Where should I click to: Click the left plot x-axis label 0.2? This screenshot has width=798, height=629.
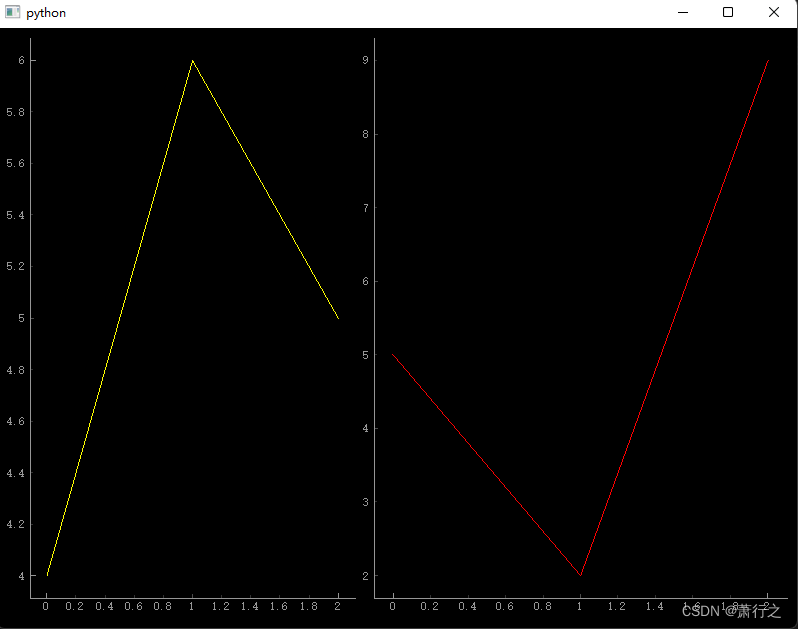point(75,606)
